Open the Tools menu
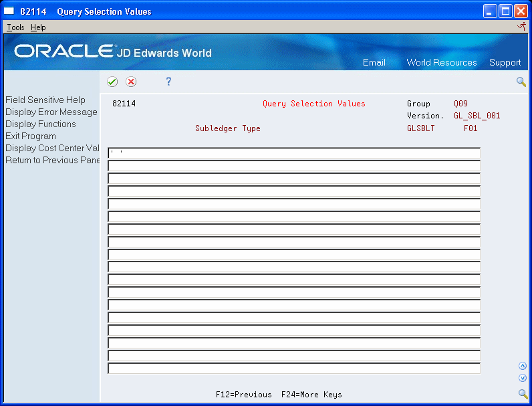 click(15, 27)
